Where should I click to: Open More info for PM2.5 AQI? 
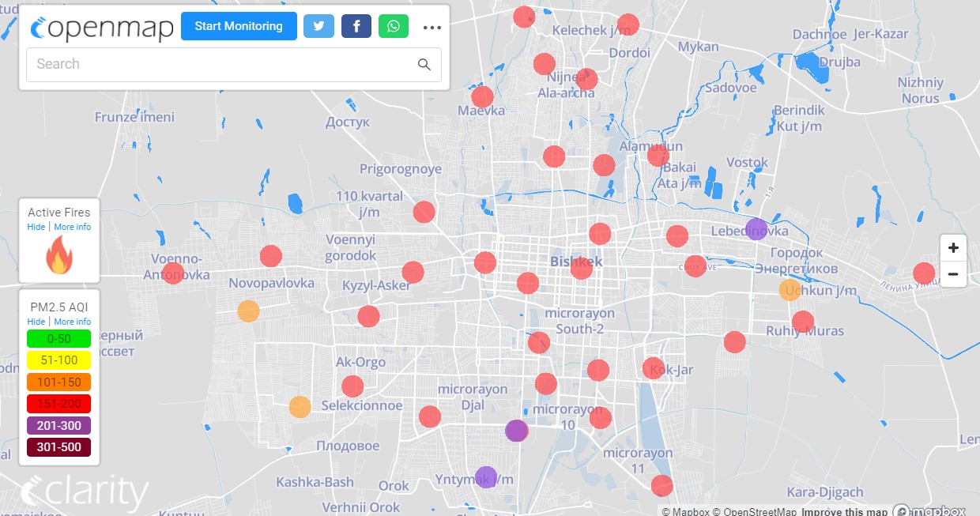tap(72, 322)
